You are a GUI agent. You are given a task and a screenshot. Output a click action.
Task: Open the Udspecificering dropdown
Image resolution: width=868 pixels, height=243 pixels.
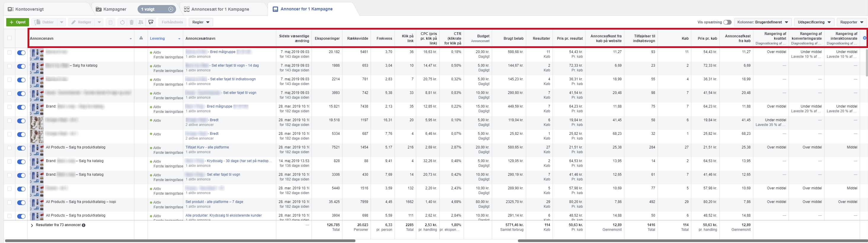814,22
